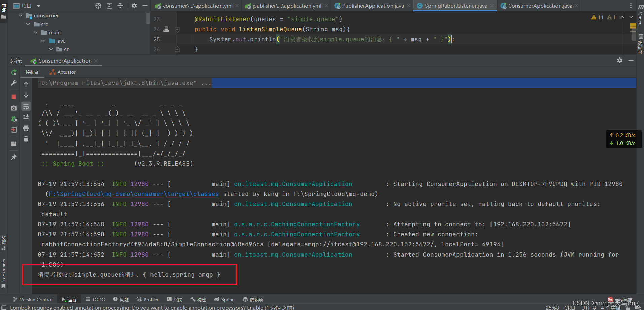Toggle soft-wrap in the console

[26, 107]
